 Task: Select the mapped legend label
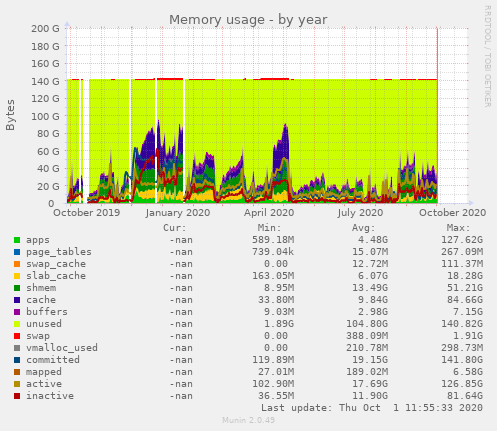pyautogui.click(x=44, y=372)
